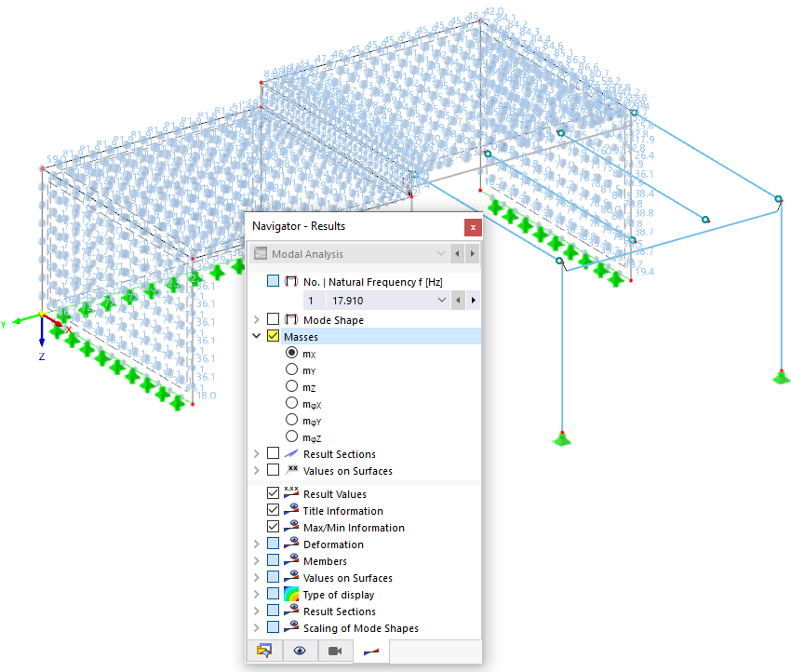This screenshot has height=672, width=791.
Task: Select the mX mass radio button
Action: pyautogui.click(x=289, y=353)
